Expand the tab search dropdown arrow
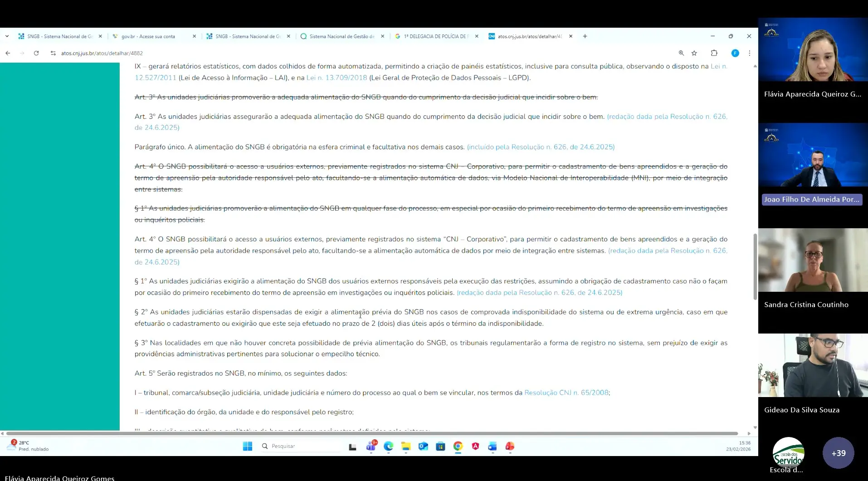Viewport: 868px width, 481px height. tap(7, 36)
